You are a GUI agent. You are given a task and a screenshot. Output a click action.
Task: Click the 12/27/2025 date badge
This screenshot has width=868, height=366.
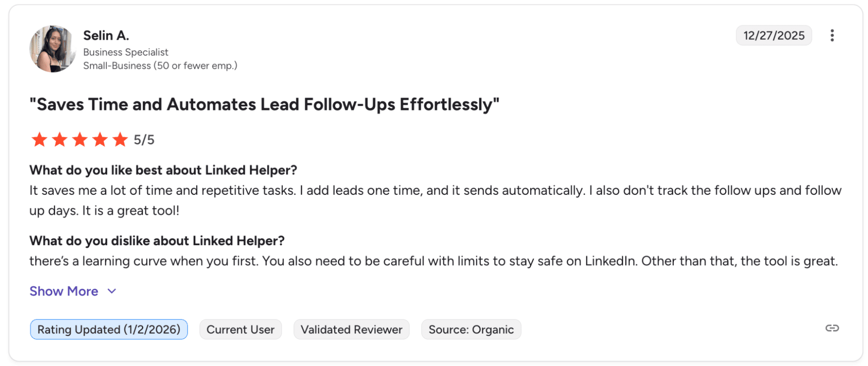point(774,36)
